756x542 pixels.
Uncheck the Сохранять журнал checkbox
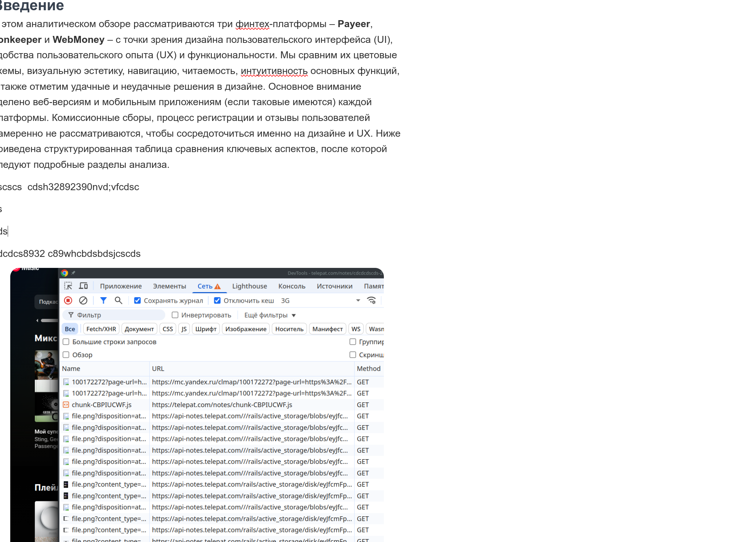click(x=137, y=301)
